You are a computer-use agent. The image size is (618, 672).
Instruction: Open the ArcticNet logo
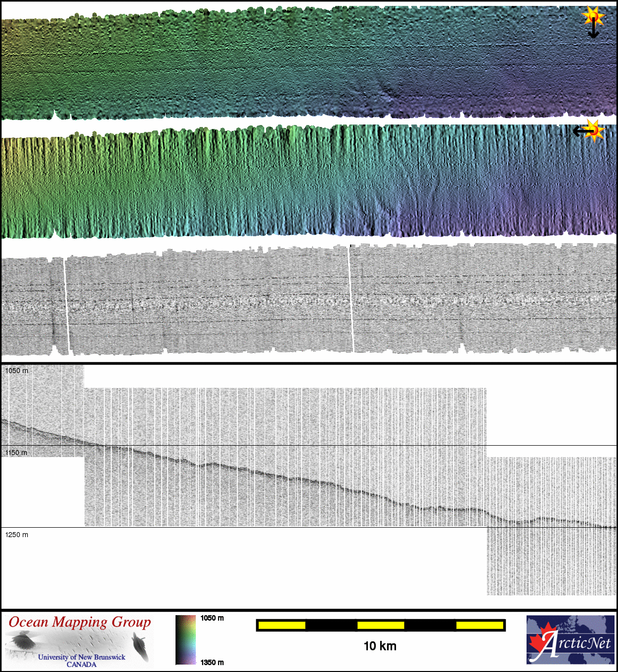point(570,640)
